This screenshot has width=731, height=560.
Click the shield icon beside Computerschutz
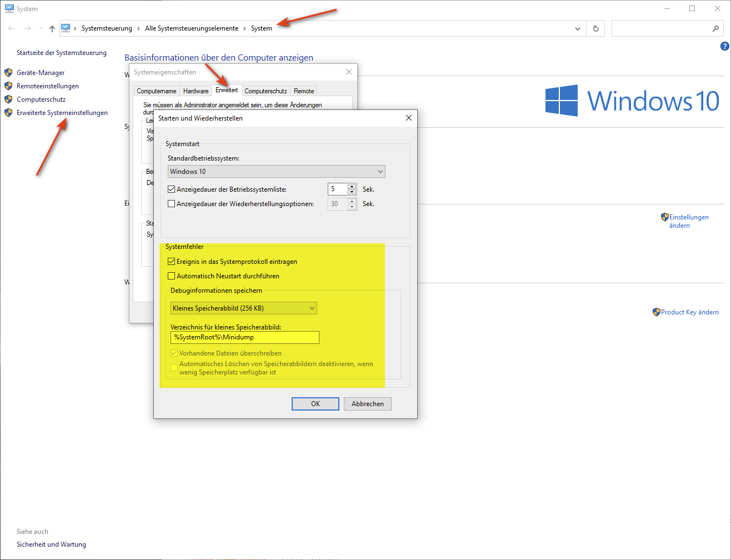coord(8,99)
